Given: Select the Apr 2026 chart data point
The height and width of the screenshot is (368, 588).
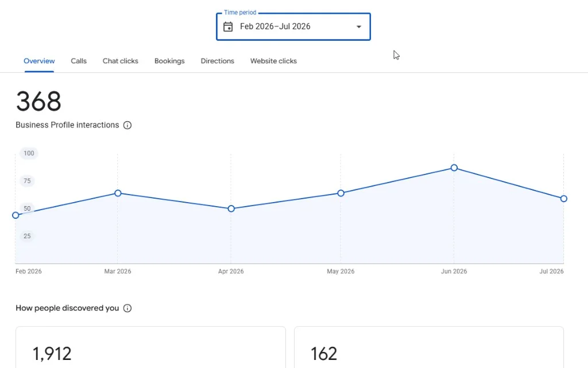Looking at the screenshot, I should pos(231,208).
